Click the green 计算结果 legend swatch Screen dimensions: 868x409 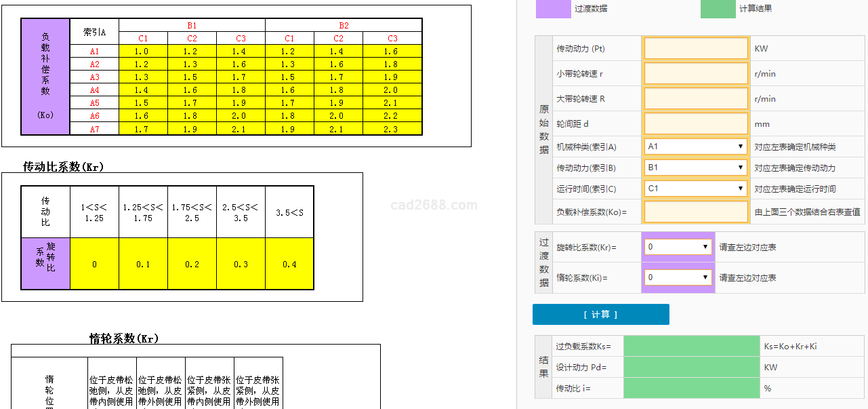click(x=718, y=9)
